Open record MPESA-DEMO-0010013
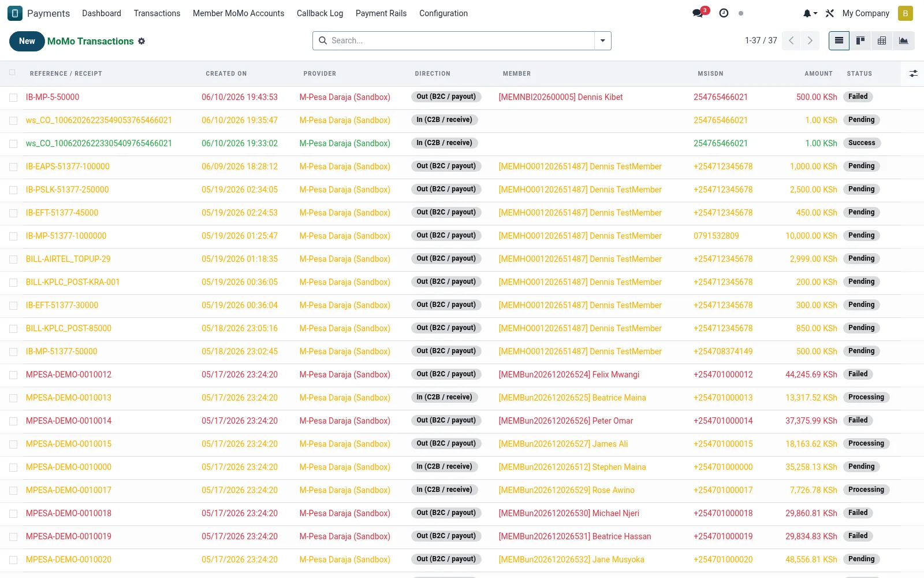Image resolution: width=924 pixels, height=578 pixels. 69,398
